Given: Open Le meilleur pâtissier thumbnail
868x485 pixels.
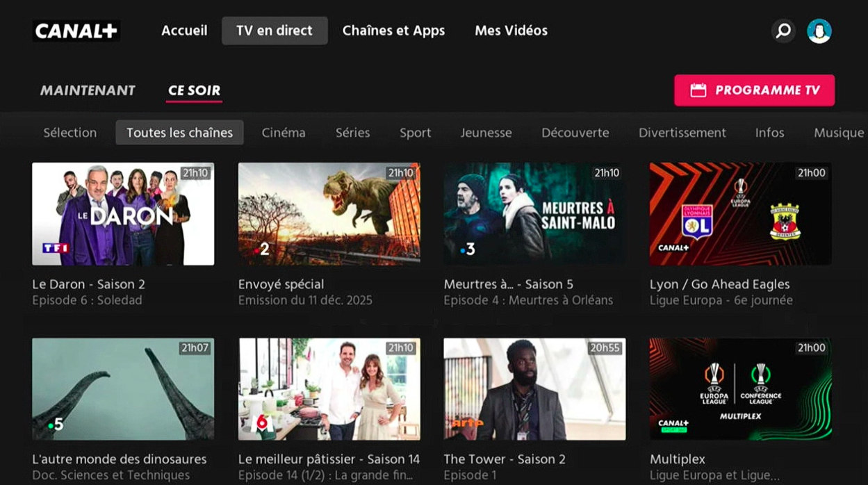Looking at the screenshot, I should tap(329, 389).
